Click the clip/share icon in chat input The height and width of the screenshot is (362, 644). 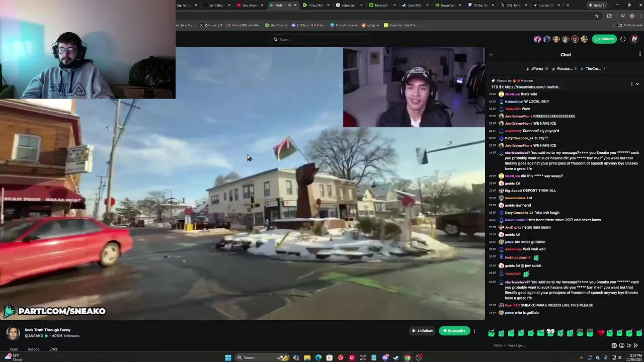click(x=629, y=345)
